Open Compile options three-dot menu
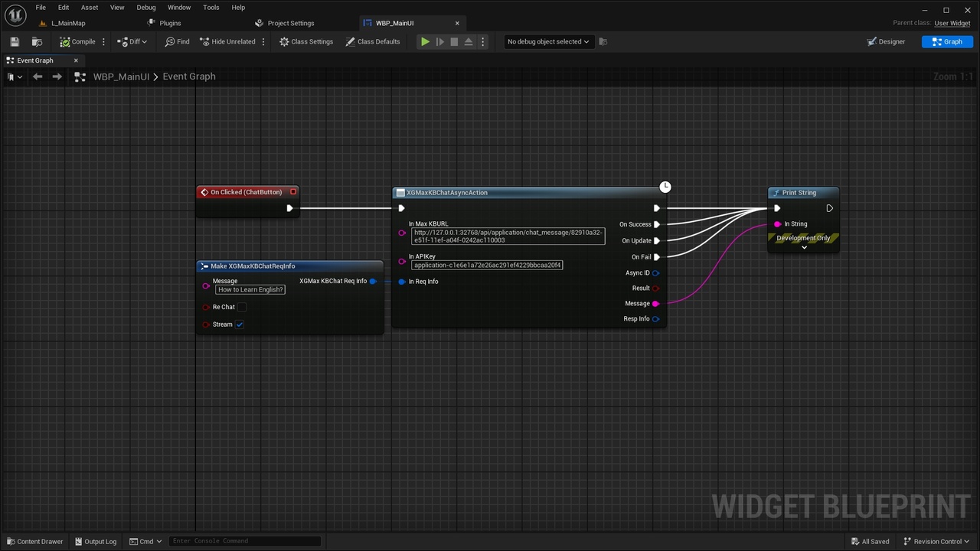 coord(103,41)
